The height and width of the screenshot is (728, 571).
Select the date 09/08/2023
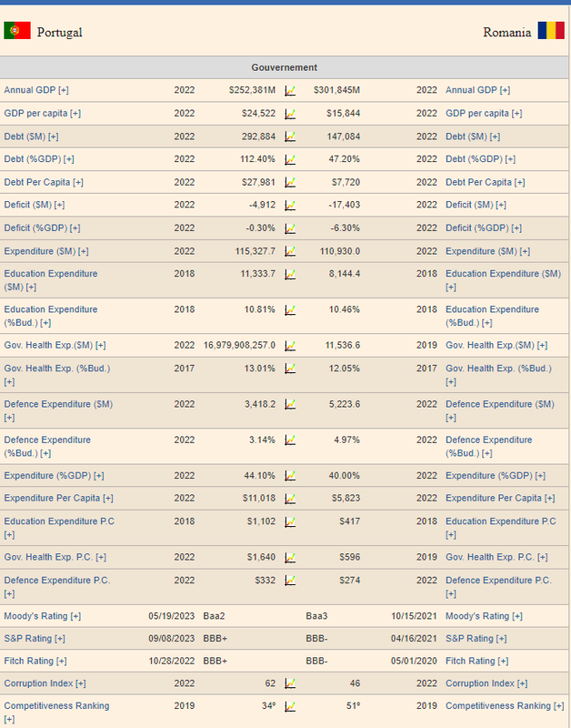(172, 639)
